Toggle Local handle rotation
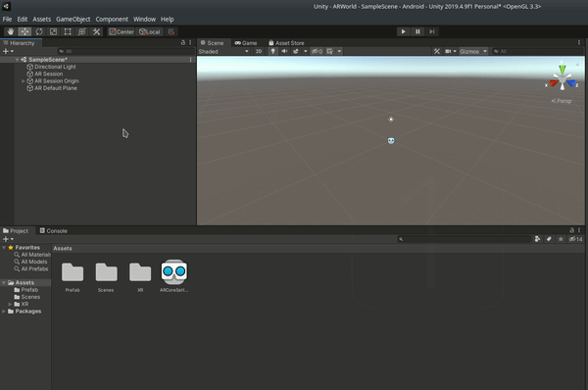Image resolution: width=588 pixels, height=390 pixels. coord(150,32)
